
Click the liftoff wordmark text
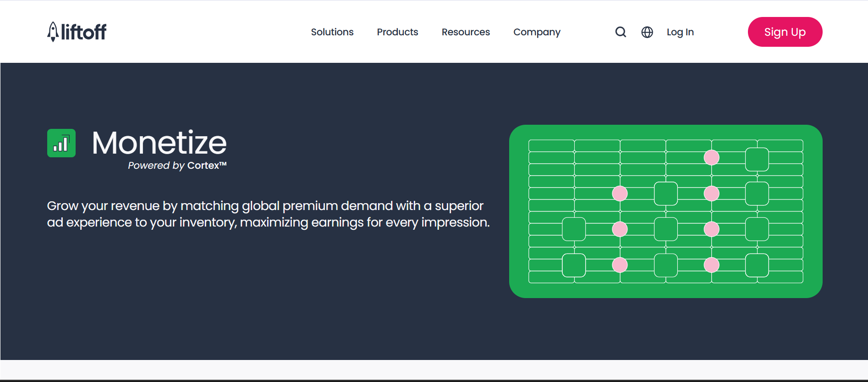(84, 32)
